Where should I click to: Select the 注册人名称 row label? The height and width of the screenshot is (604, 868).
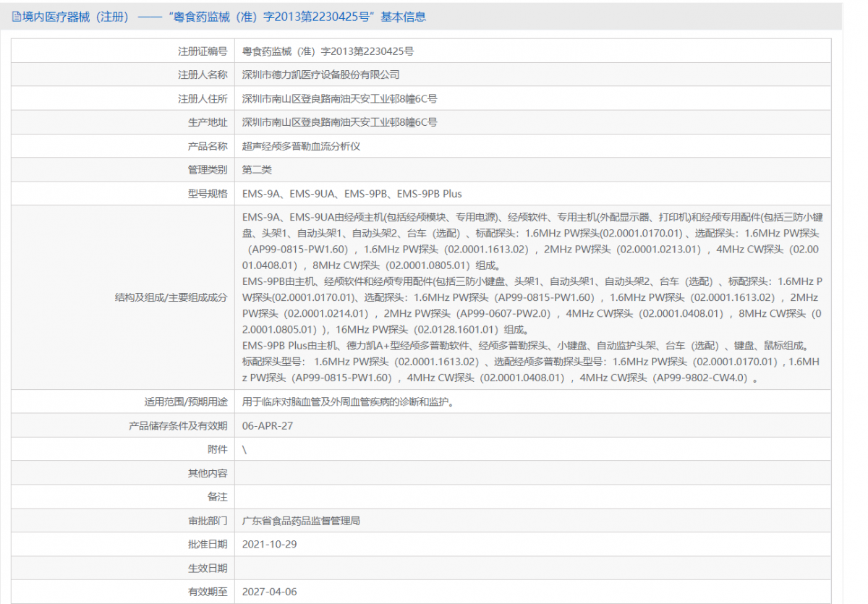(x=203, y=75)
